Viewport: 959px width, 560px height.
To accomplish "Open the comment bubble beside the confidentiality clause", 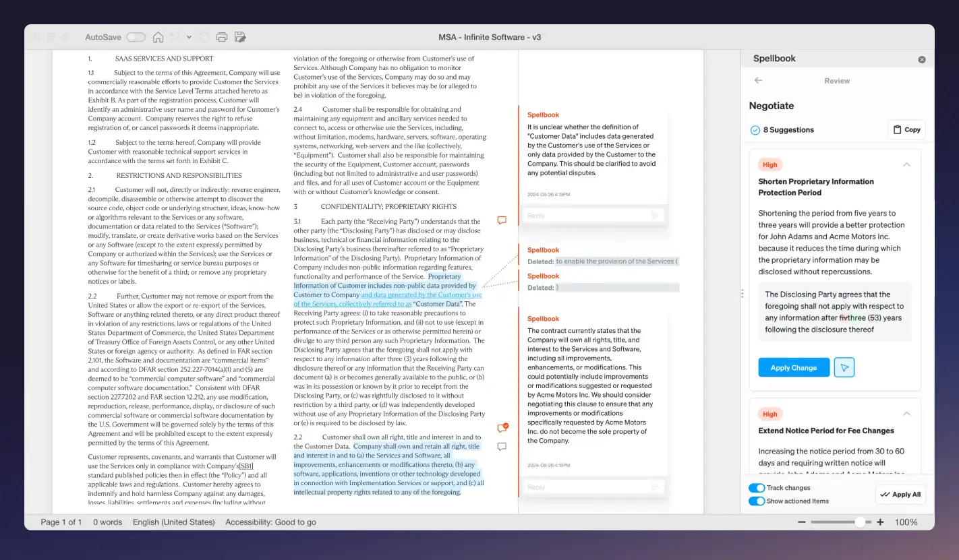I will 502,220.
